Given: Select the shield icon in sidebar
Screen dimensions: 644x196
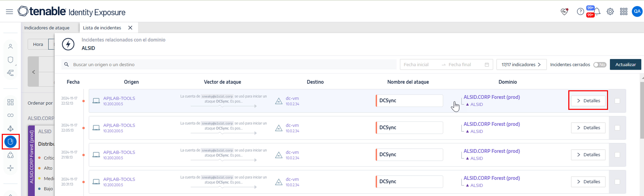Looking at the screenshot, I should [10, 59].
